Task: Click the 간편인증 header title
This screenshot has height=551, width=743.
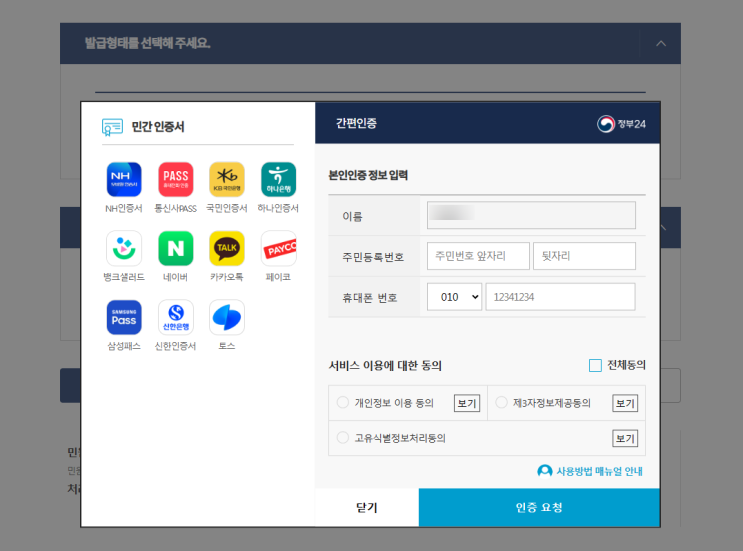Action: tap(356, 123)
